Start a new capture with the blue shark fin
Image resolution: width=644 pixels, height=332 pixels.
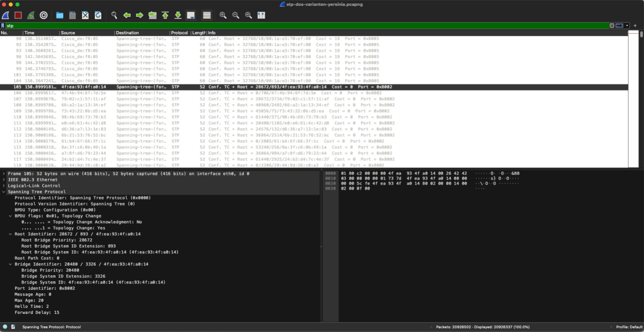point(5,15)
